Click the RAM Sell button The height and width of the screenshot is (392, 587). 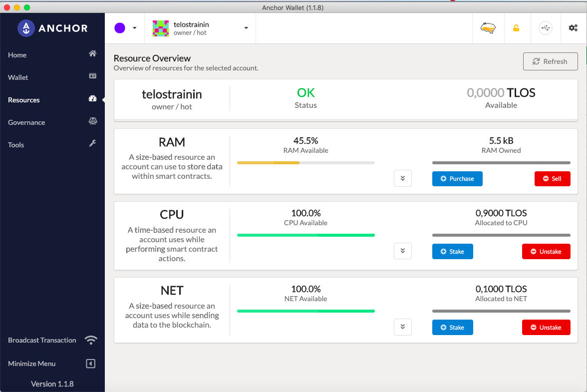coord(552,179)
